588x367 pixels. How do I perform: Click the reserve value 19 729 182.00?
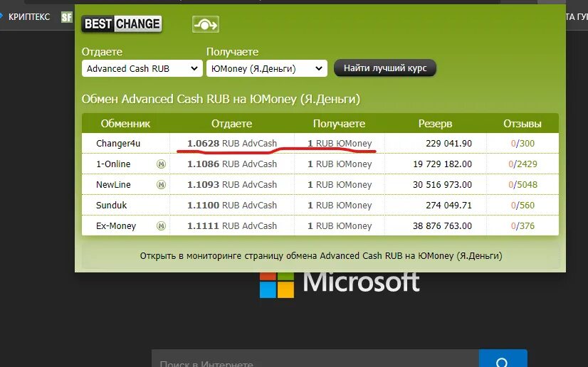tap(443, 164)
